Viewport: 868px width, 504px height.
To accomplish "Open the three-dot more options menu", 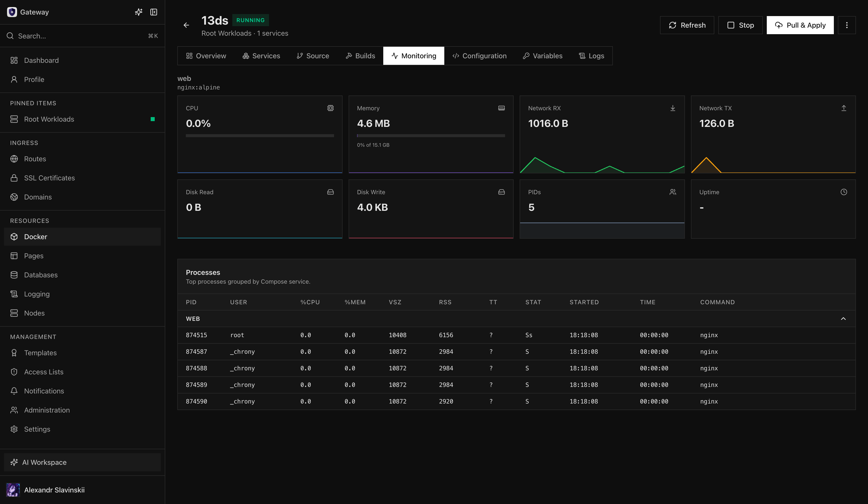I will pos(847,25).
